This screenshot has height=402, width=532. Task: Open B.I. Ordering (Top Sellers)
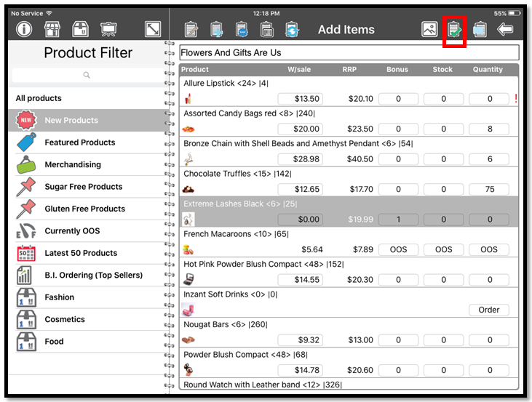click(90, 275)
